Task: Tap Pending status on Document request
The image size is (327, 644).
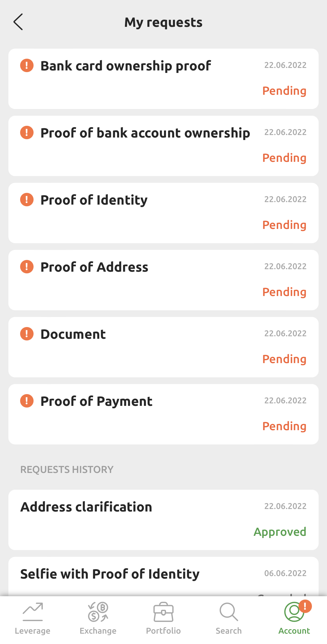Action: click(284, 359)
